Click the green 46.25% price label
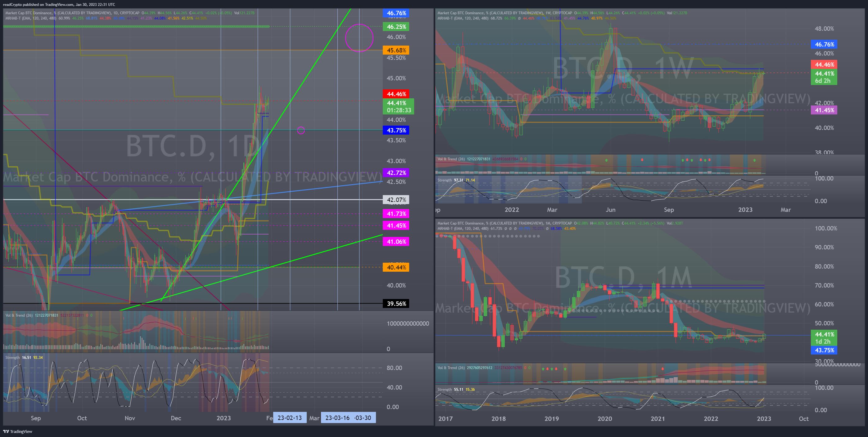The height and width of the screenshot is (437, 868). click(396, 27)
